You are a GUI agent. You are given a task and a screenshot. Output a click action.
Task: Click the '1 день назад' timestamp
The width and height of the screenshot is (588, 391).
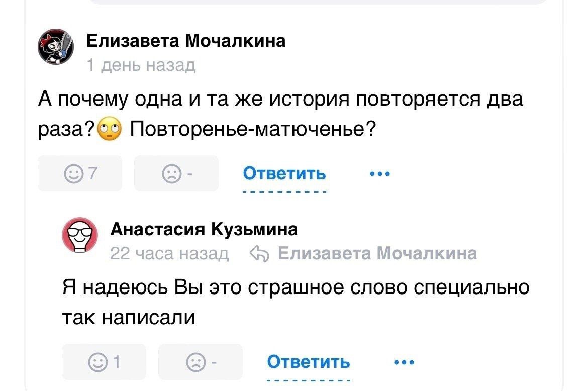tap(141, 65)
